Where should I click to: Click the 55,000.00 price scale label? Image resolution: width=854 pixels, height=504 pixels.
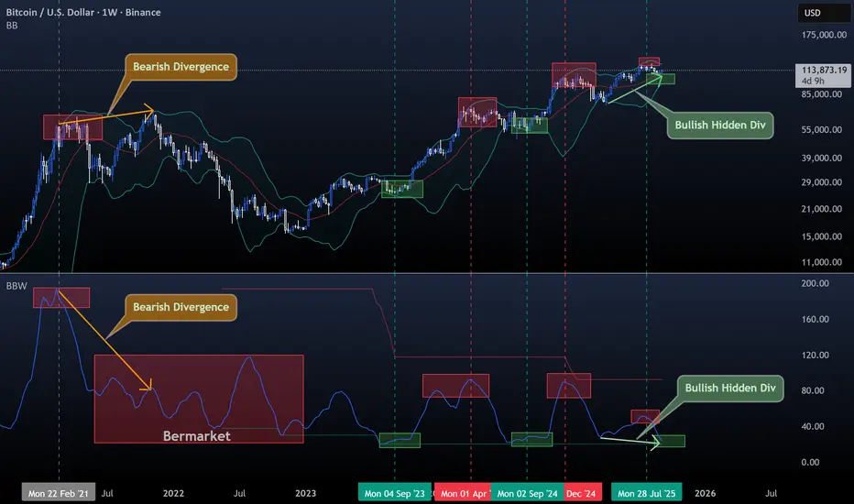coord(821,130)
